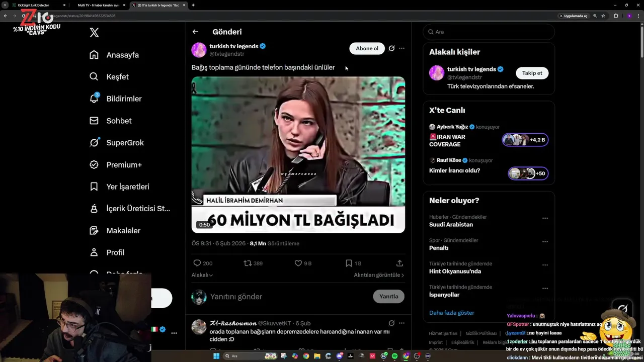The width and height of the screenshot is (644, 362).
Task: Bookmark page with star icon
Action: [x=603, y=16]
